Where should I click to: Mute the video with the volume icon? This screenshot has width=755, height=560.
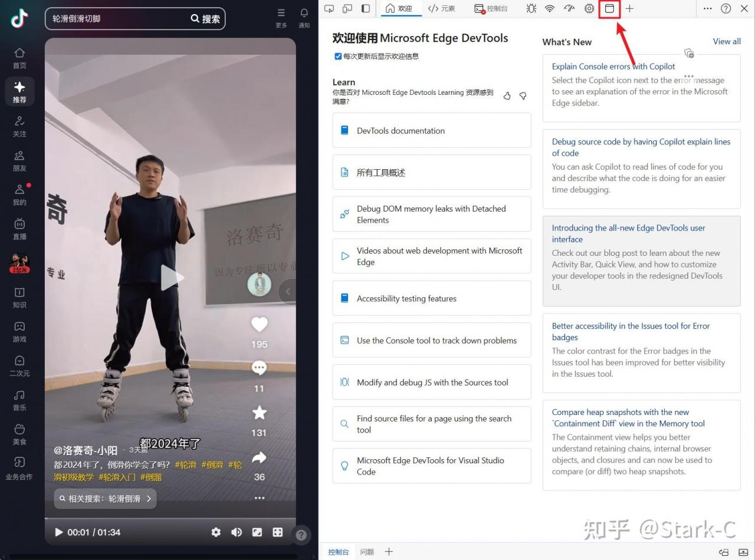coord(237,532)
